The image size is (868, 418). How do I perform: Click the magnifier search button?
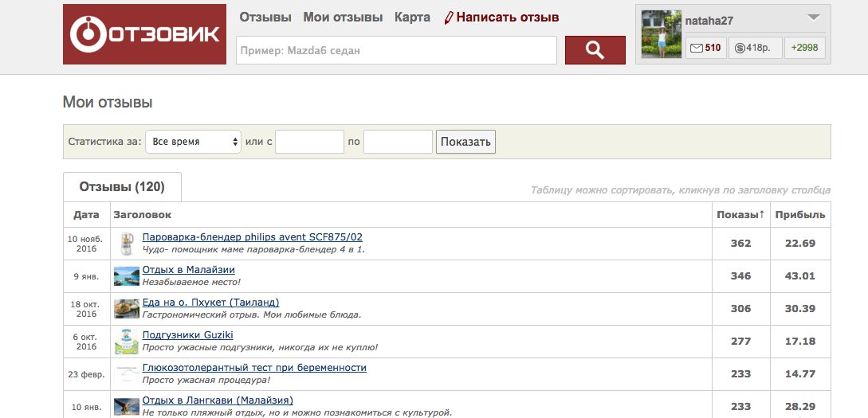[x=595, y=50]
